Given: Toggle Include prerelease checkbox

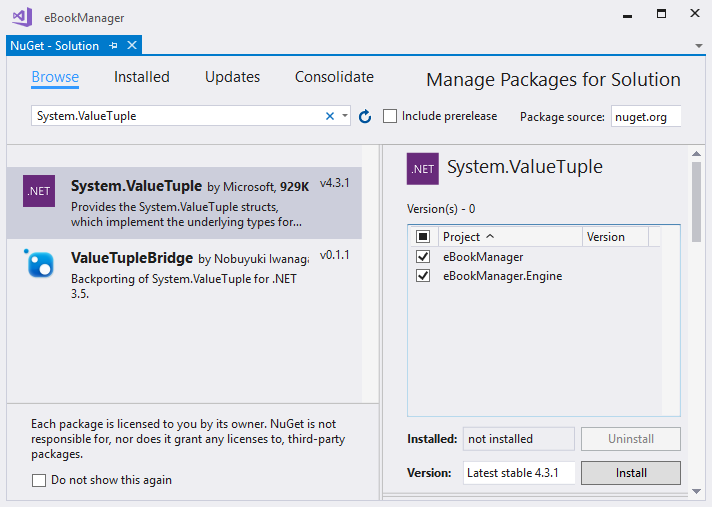Looking at the screenshot, I should click(390, 116).
